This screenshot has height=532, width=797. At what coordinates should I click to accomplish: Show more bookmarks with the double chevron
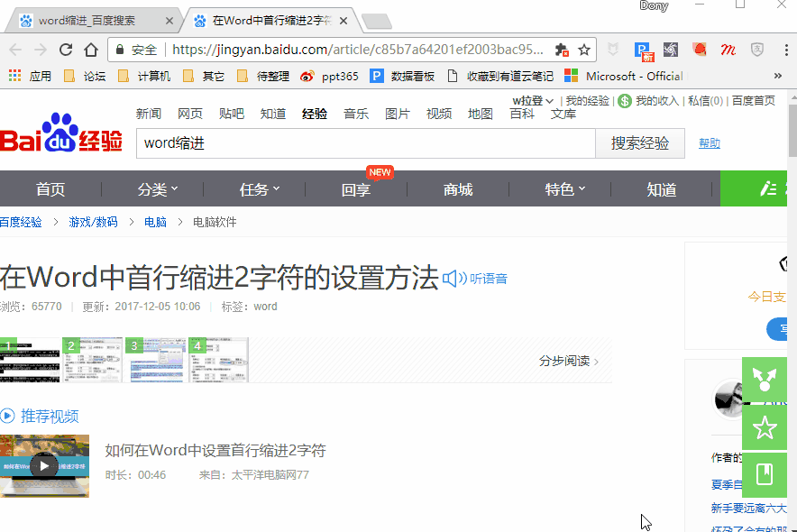tap(778, 77)
